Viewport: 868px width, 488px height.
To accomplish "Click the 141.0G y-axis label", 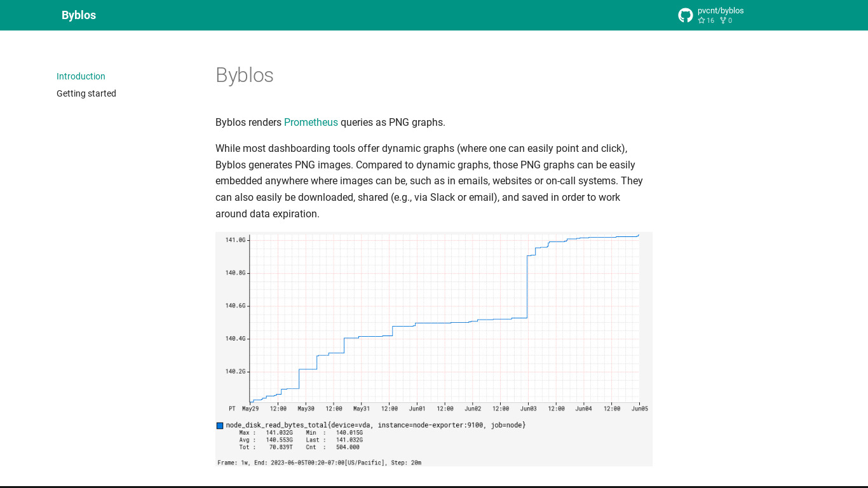I will click(235, 240).
